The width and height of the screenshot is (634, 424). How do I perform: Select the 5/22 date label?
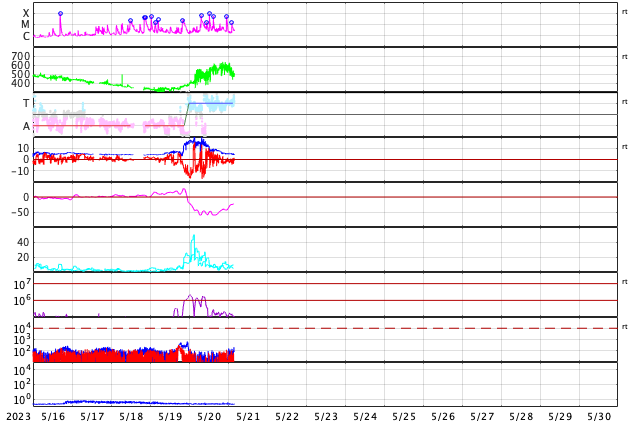point(287,417)
